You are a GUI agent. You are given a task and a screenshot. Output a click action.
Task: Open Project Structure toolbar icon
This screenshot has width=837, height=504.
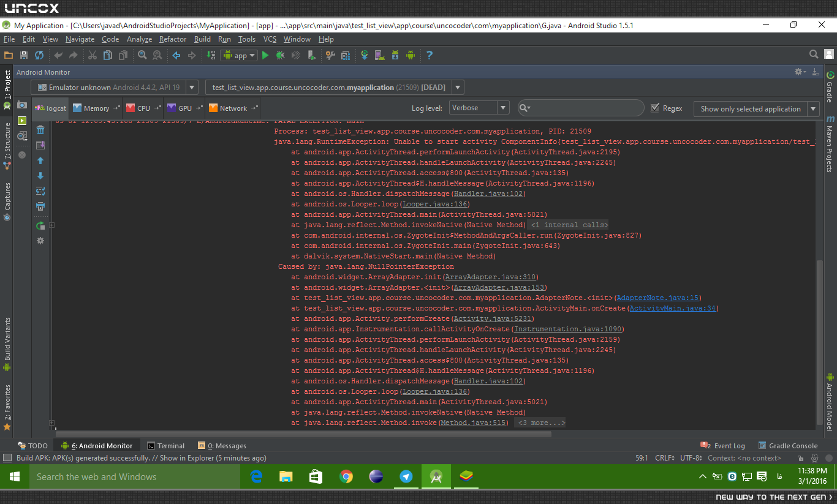[x=345, y=55]
